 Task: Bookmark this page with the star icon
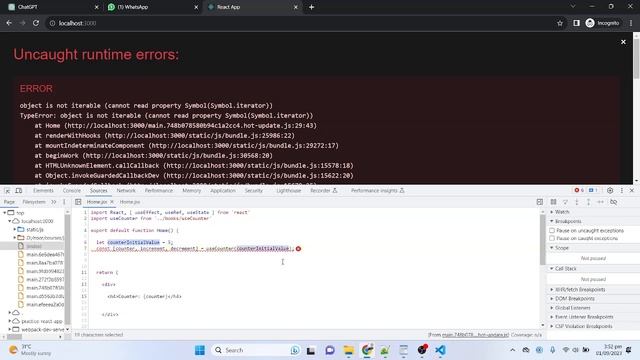560,23
